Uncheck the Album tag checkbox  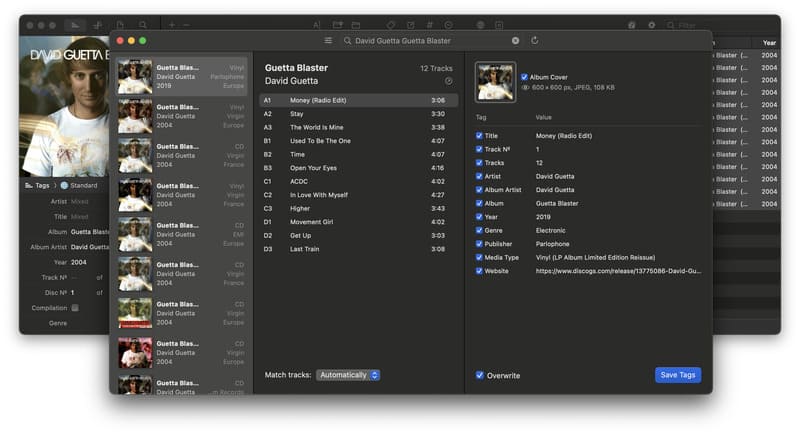[x=479, y=203]
